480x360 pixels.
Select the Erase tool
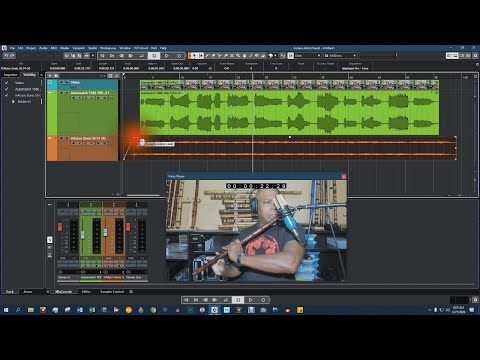(x=213, y=56)
